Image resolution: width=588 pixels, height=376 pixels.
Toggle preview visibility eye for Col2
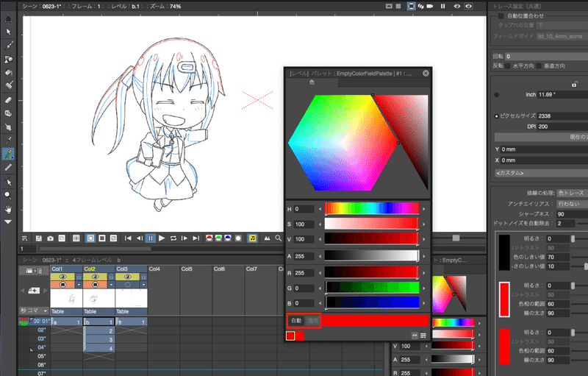coord(95,277)
